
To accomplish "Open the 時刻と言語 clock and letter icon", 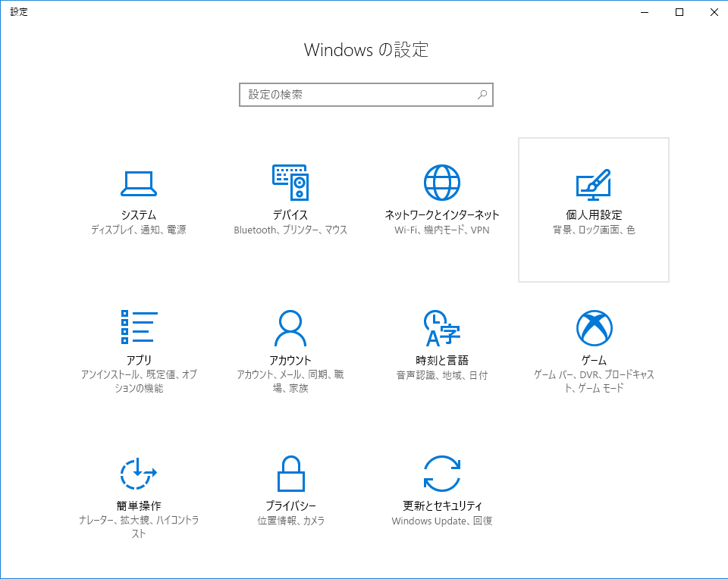I will tap(442, 328).
